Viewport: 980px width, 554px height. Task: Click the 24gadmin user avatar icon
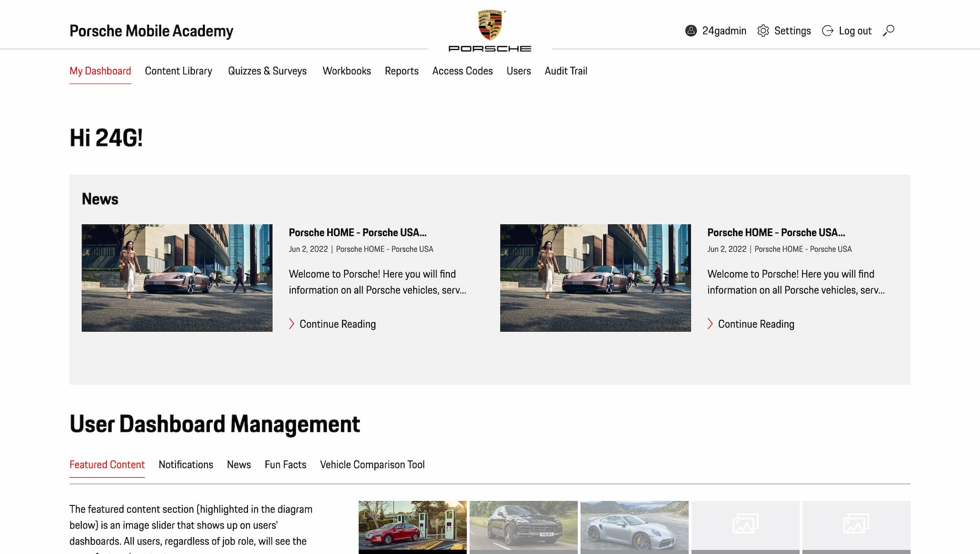tap(691, 31)
